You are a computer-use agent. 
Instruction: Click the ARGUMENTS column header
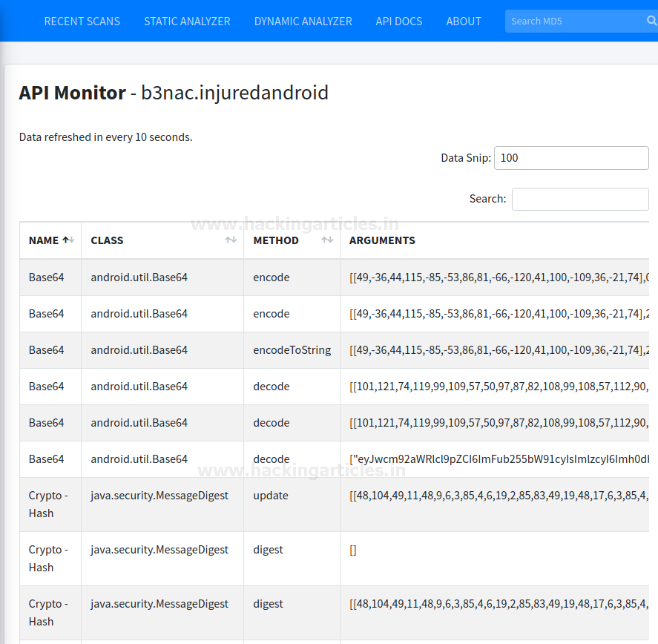point(382,240)
